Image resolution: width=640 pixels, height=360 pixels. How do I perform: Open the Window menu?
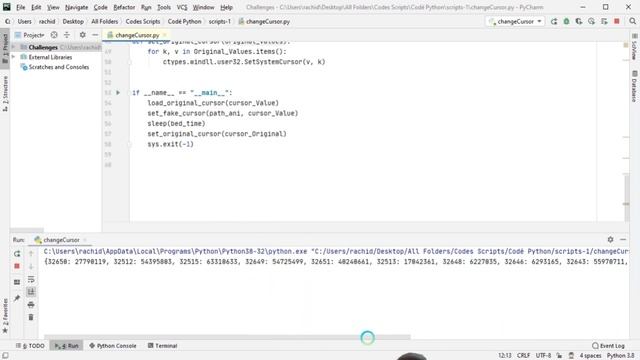coord(203,7)
